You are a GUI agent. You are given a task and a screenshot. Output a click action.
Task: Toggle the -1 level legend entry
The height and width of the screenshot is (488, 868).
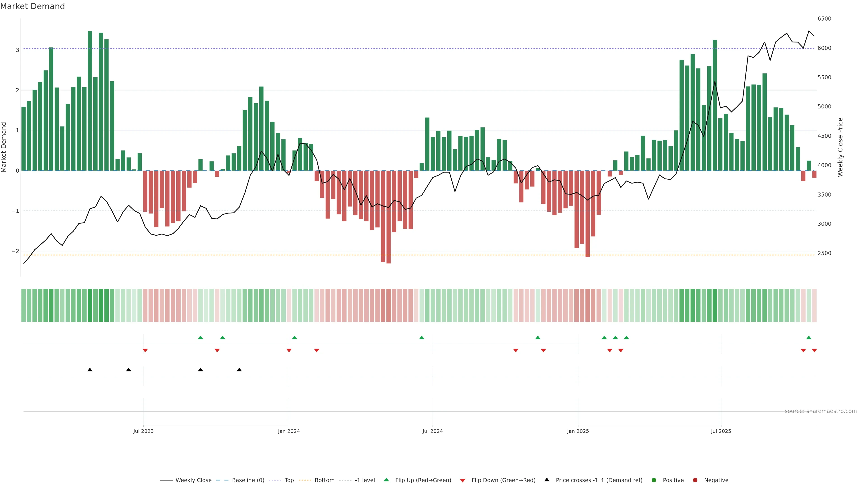point(365,480)
